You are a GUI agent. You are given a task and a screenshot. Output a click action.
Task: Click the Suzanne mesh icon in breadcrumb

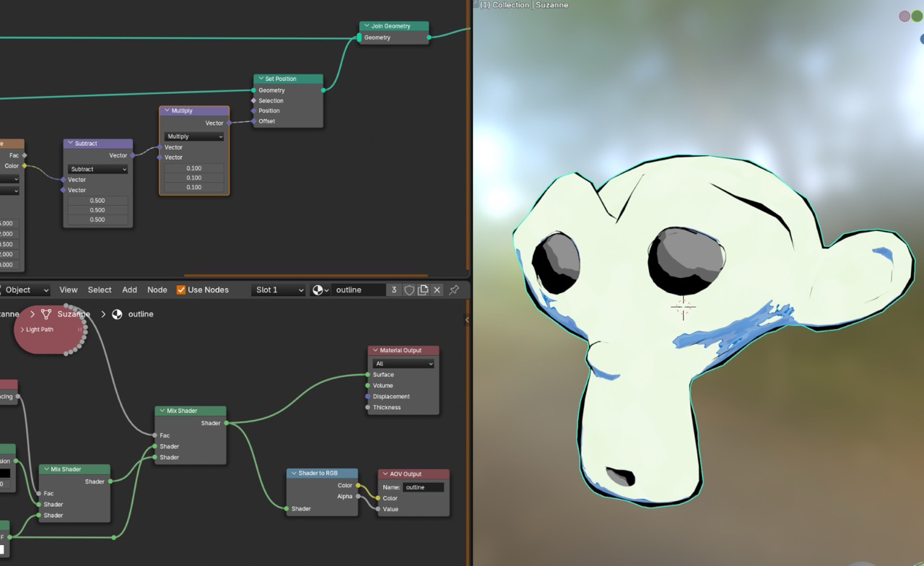point(46,314)
